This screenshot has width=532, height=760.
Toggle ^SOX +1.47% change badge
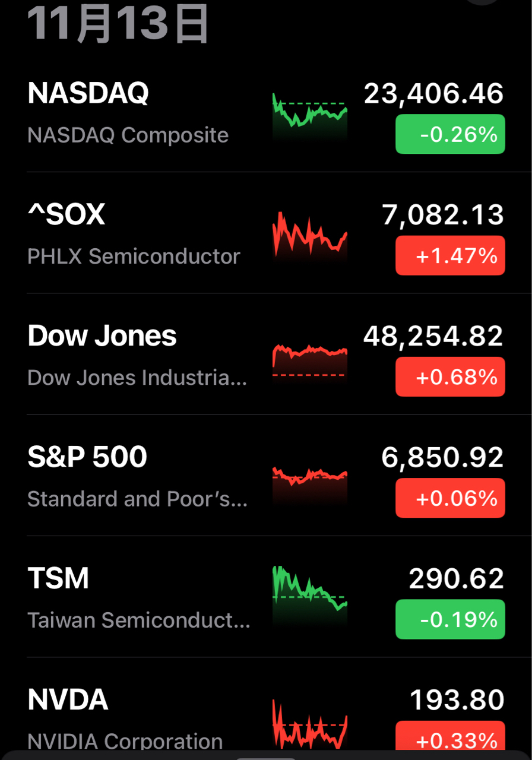click(450, 255)
